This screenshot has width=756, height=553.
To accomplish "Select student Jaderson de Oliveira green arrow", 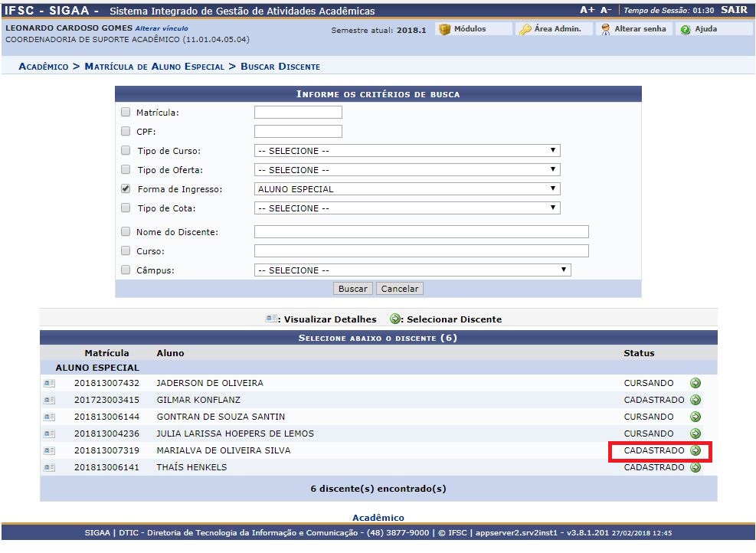I will point(695,383).
